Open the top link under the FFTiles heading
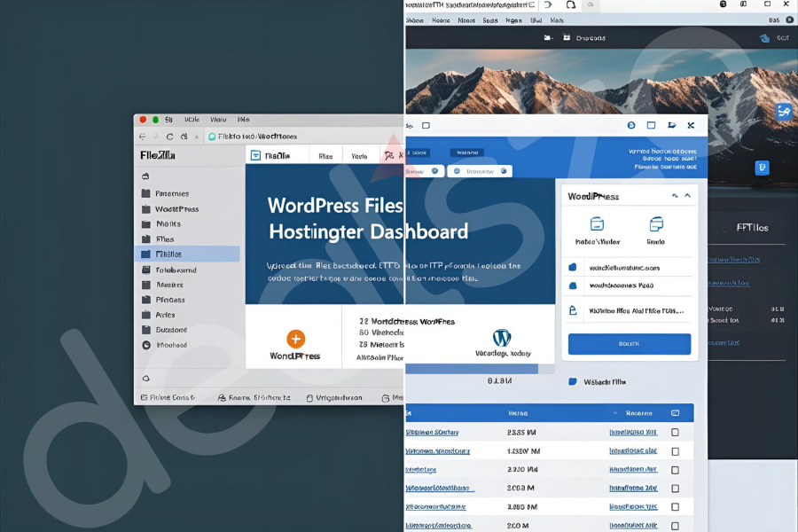Viewport: 798px width, 532px height. click(734, 260)
